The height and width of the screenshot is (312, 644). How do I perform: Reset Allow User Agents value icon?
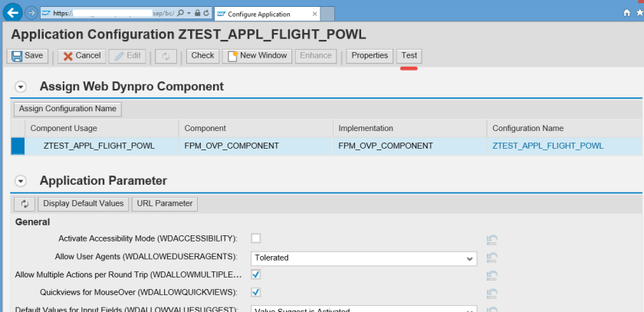492,258
